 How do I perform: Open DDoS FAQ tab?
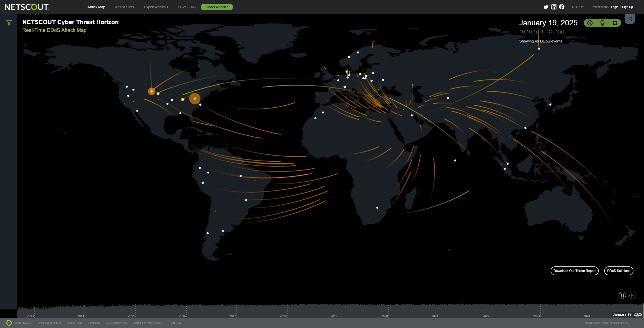click(x=187, y=7)
